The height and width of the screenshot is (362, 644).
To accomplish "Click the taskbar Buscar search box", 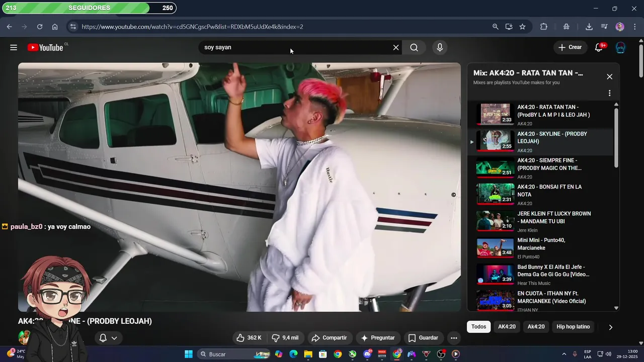I will click(x=234, y=354).
